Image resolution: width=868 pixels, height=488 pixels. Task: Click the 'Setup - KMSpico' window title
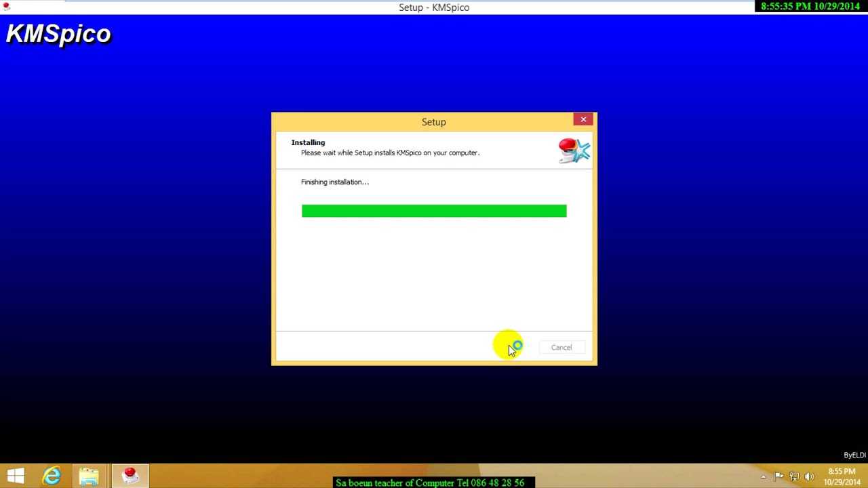[x=434, y=7]
